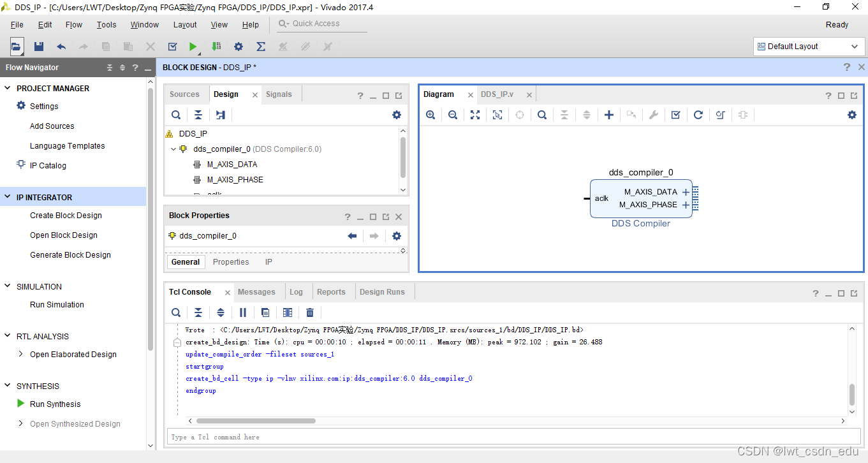Collapse the PROJECT MANAGER section
The image size is (868, 463).
[8, 88]
